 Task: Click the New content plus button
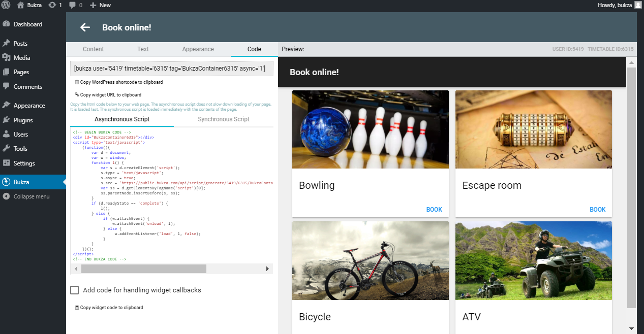100,5
